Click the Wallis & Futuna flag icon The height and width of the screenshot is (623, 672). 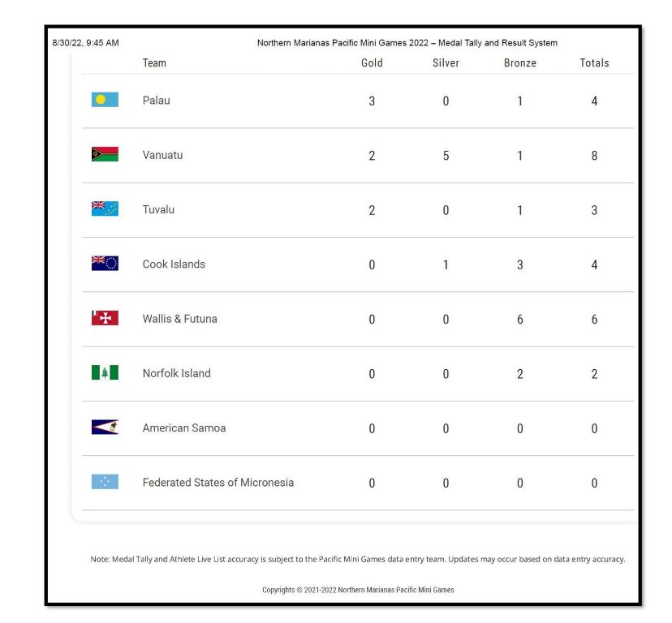(106, 319)
